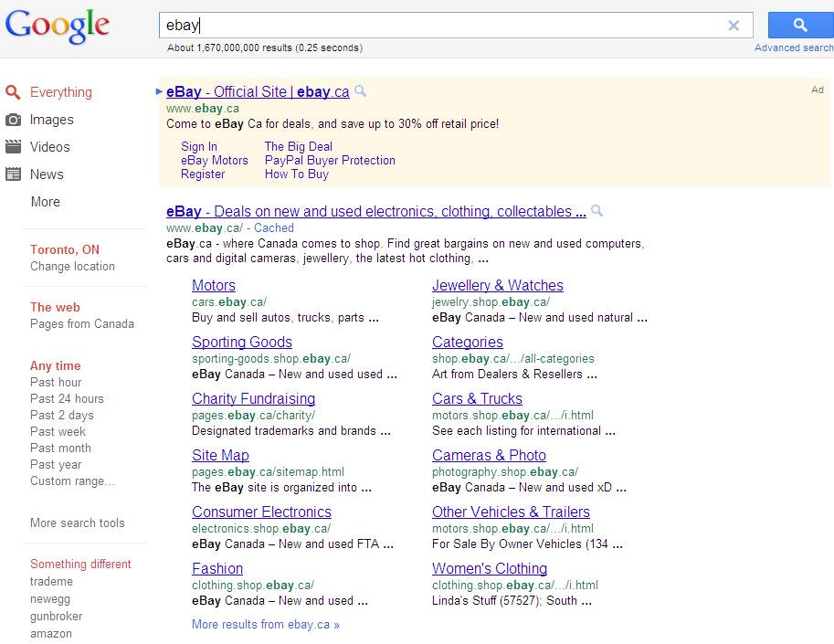Switch to Videos results
The width and height of the screenshot is (834, 644).
click(50, 147)
